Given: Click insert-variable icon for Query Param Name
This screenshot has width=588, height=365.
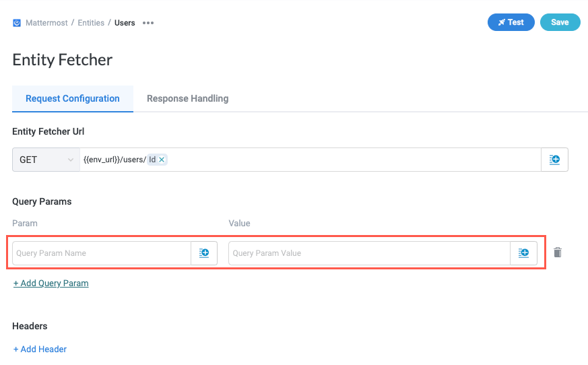Looking at the screenshot, I should pyautogui.click(x=204, y=253).
